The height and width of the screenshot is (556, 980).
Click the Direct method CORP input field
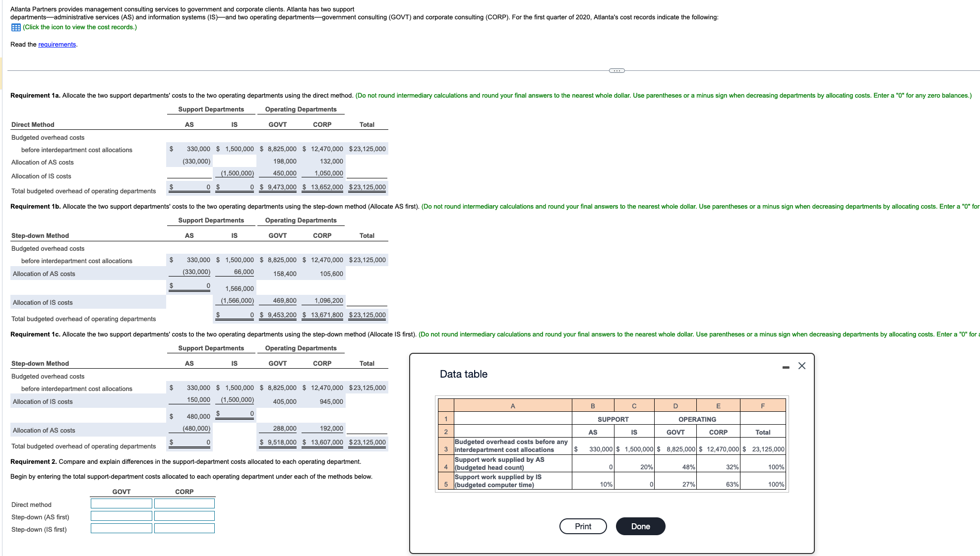[x=184, y=503]
